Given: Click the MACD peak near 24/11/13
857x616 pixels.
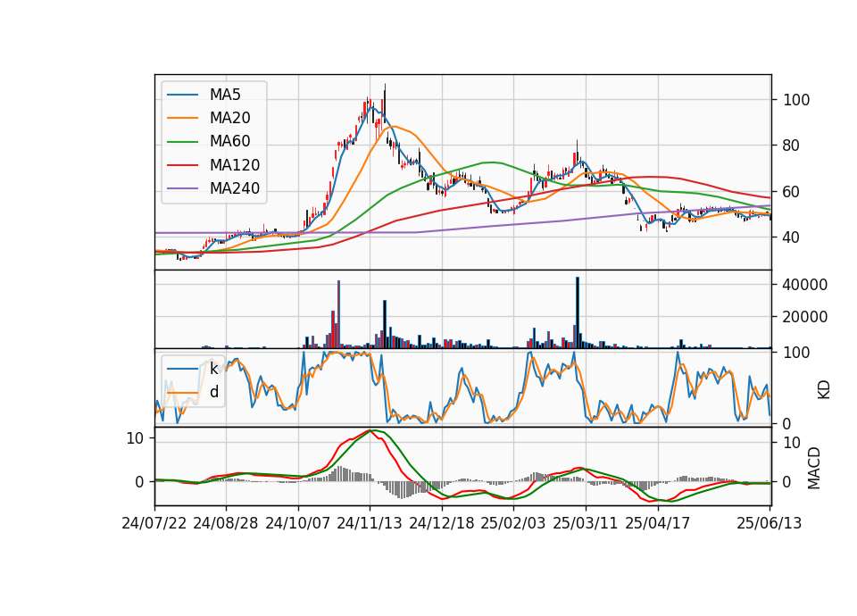Looking at the screenshot, I should [370, 430].
